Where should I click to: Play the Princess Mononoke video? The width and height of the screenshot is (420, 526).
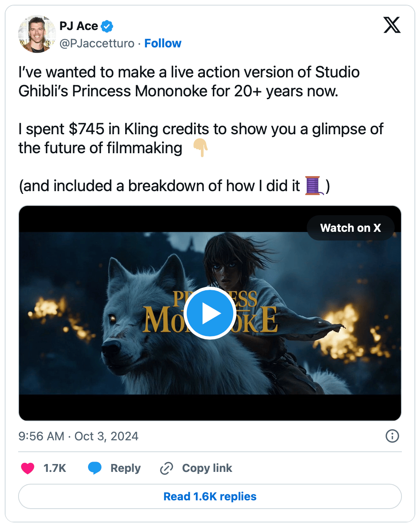[210, 313]
